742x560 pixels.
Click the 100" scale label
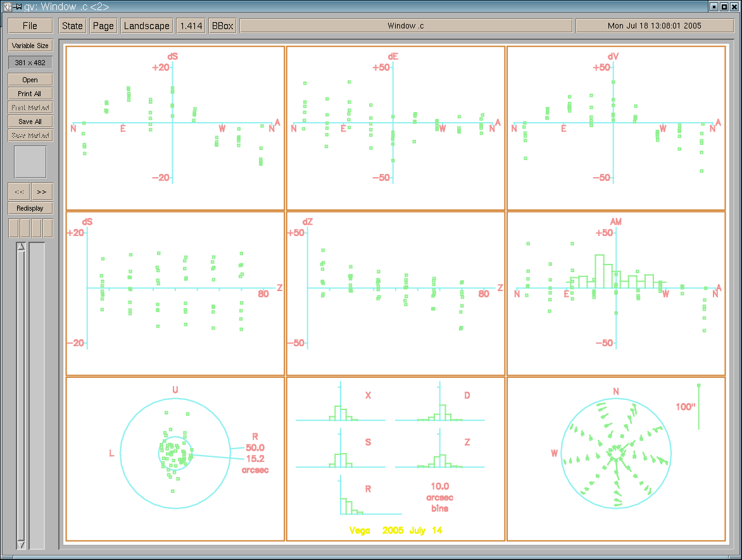point(685,407)
